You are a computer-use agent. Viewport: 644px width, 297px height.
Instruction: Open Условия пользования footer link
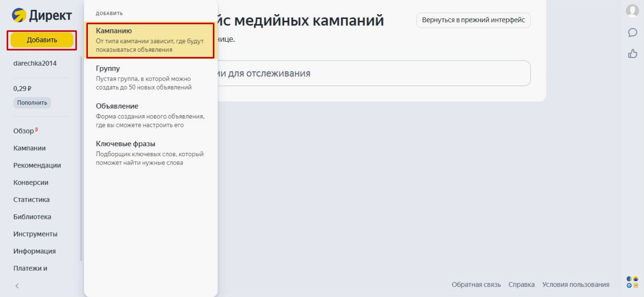[x=575, y=284]
